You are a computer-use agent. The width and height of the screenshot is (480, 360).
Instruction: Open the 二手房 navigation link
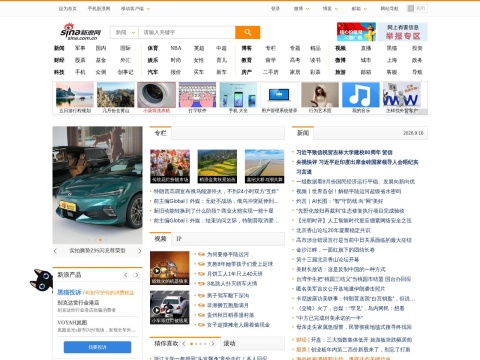tap(270, 72)
